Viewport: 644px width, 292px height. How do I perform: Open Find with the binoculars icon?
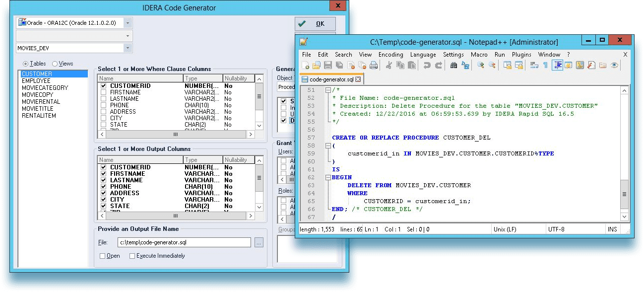pos(453,65)
